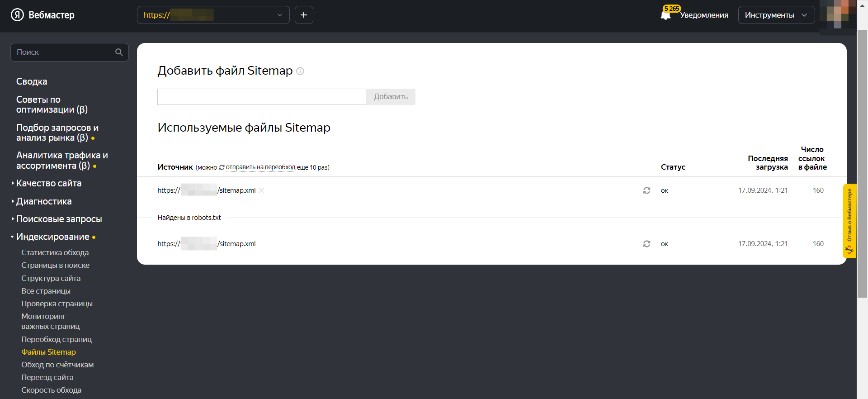Open the user avatar menu
Viewport: 868px width, 399px height.
(837, 14)
